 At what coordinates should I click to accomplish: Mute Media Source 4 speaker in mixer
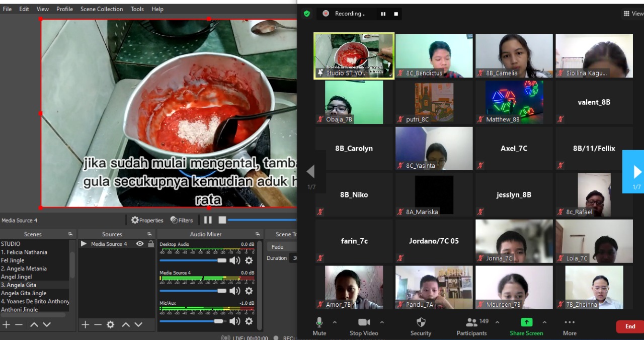234,291
